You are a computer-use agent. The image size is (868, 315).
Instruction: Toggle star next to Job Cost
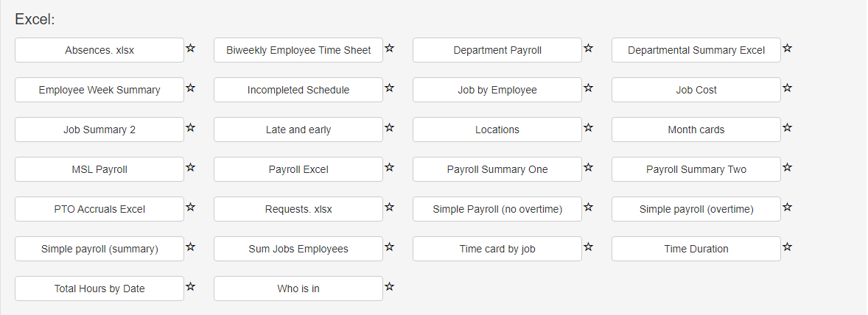click(x=787, y=88)
